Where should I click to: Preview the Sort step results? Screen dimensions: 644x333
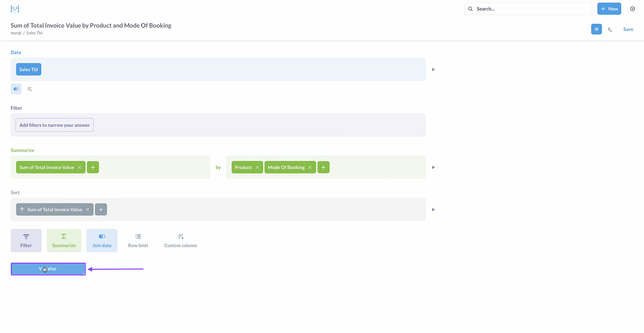click(x=433, y=210)
